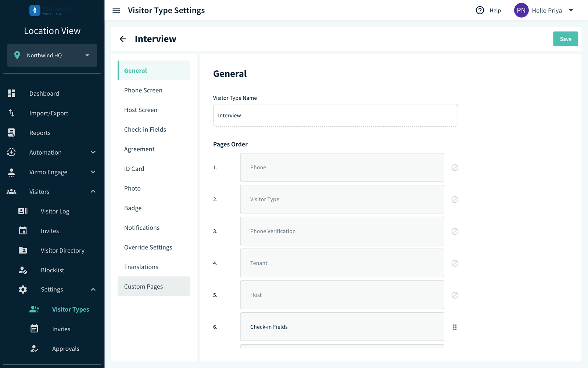
Task: Switch to the Check-in Fields tab
Action: (x=154, y=130)
